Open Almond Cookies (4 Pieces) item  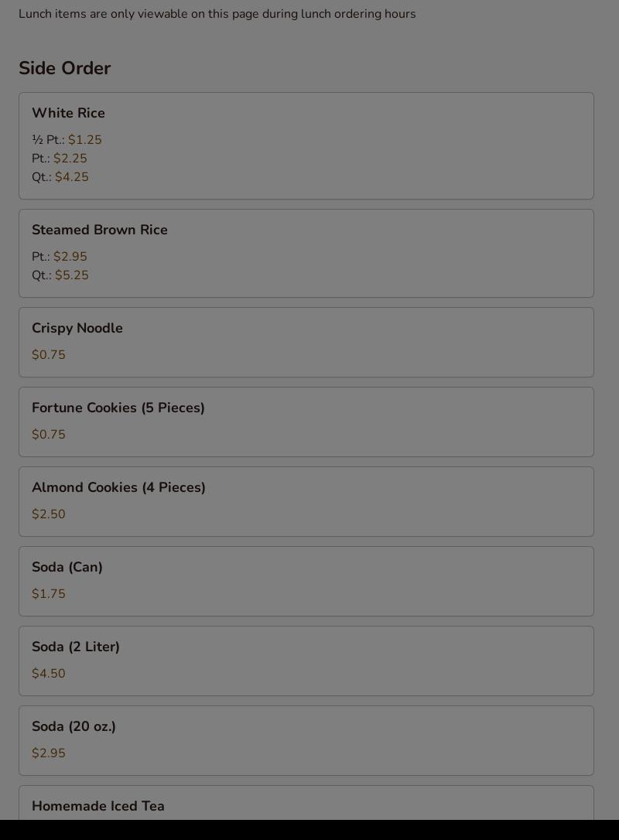(306, 501)
